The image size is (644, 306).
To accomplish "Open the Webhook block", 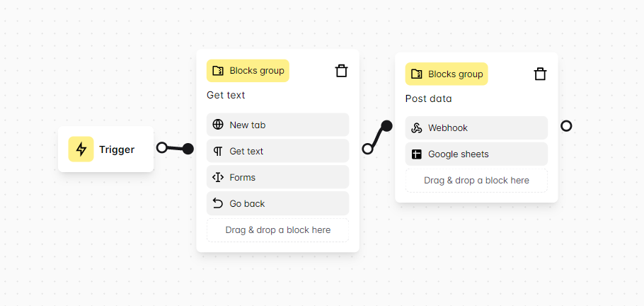I will (x=476, y=128).
